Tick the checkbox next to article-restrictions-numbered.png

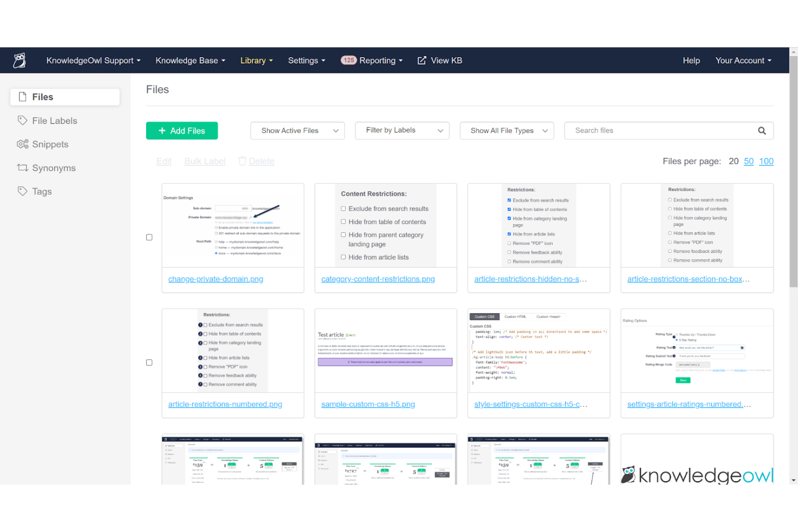click(149, 362)
